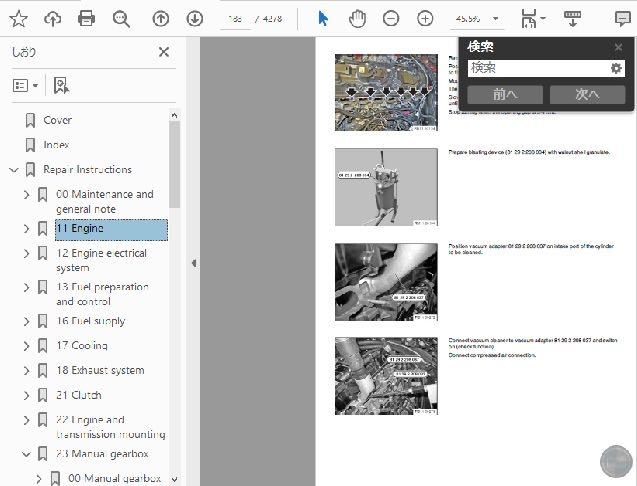Print the document with printer icon

point(87,19)
